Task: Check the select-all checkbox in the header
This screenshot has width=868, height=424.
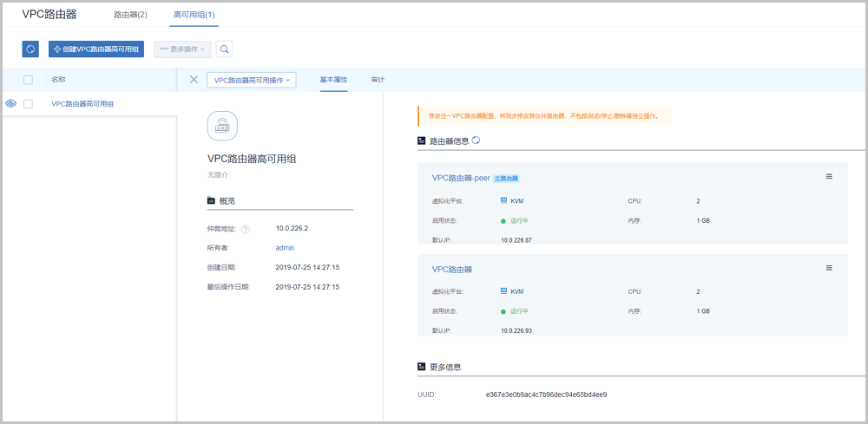Action: tap(29, 80)
